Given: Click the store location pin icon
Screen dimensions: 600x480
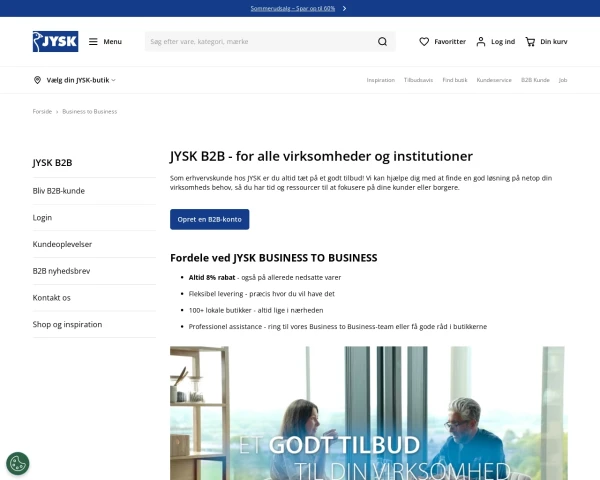Looking at the screenshot, I should tap(37, 80).
